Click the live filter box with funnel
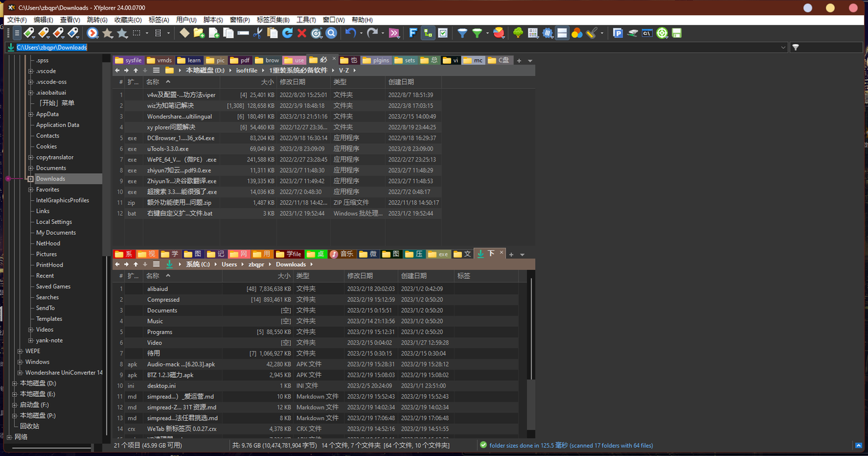The image size is (868, 456). (828, 47)
